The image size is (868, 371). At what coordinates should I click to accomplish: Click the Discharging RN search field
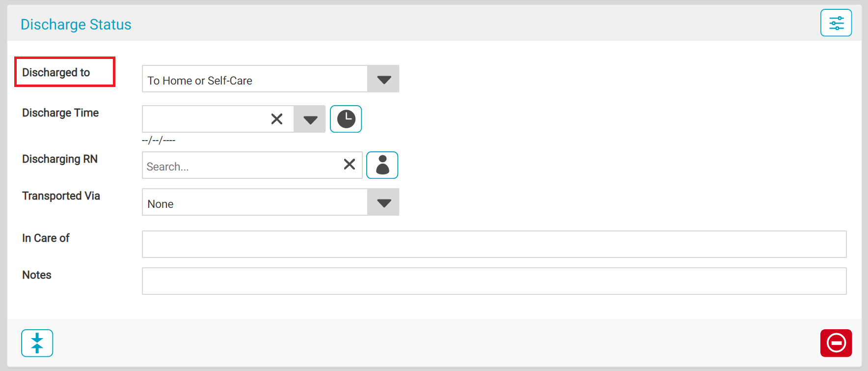tap(241, 166)
